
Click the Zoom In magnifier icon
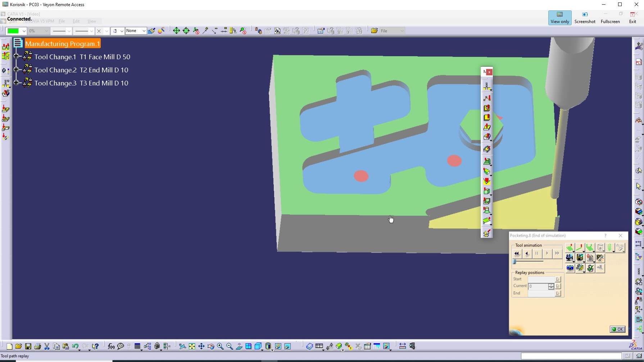220,347
